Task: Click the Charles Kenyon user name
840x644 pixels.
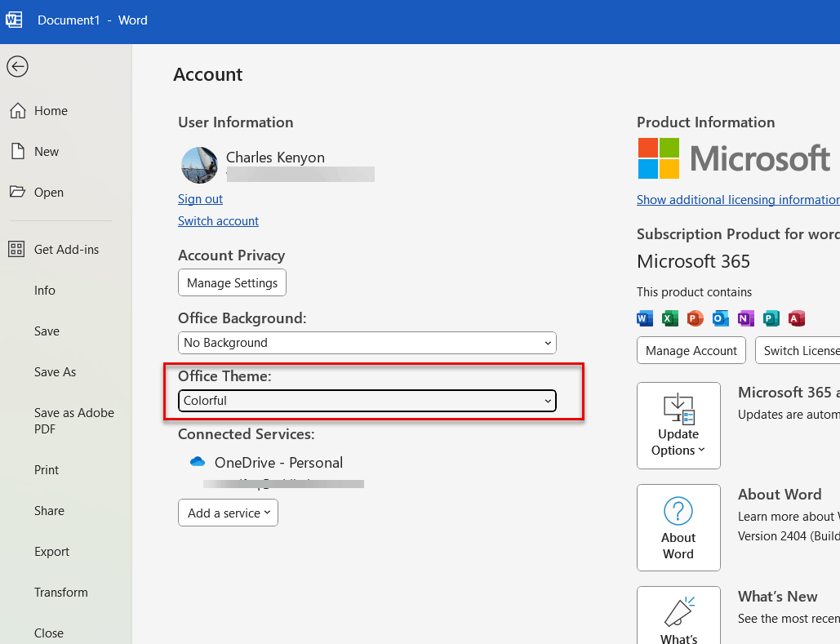Action: (x=275, y=157)
